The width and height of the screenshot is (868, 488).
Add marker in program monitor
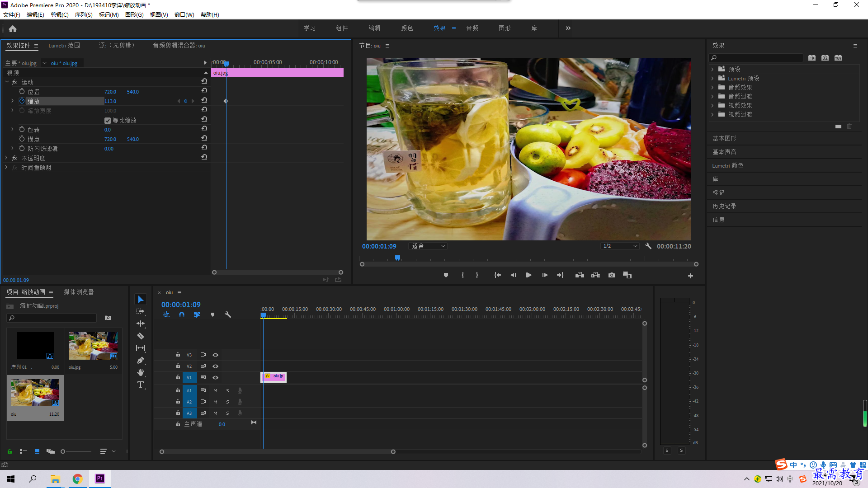(x=446, y=275)
